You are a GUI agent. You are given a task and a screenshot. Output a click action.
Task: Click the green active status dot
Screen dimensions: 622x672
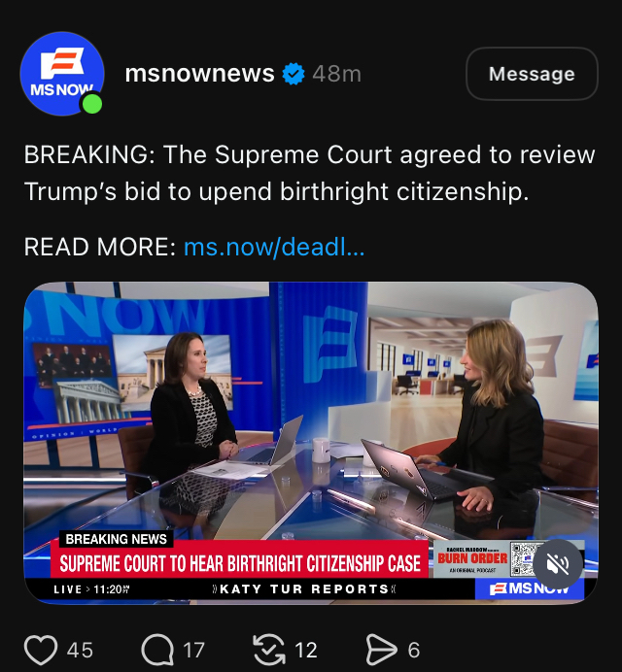point(91,104)
